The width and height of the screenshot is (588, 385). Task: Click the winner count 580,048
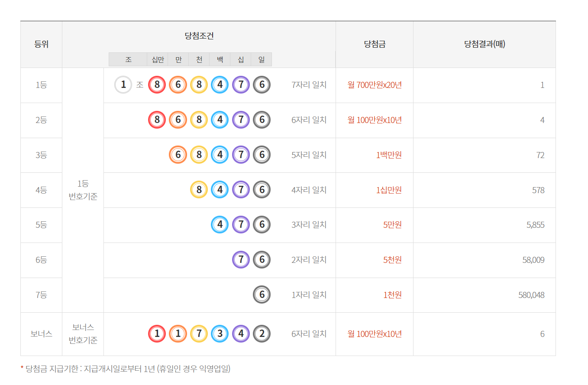531,295
